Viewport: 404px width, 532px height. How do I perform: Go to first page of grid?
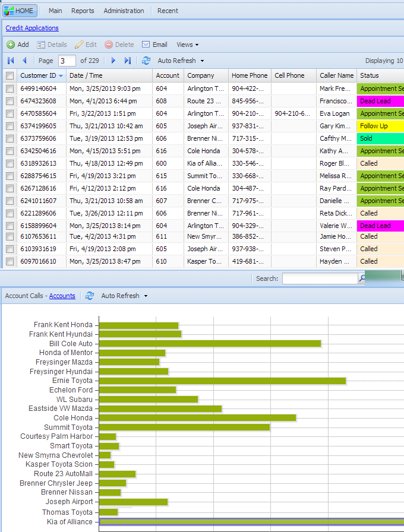(x=11, y=61)
